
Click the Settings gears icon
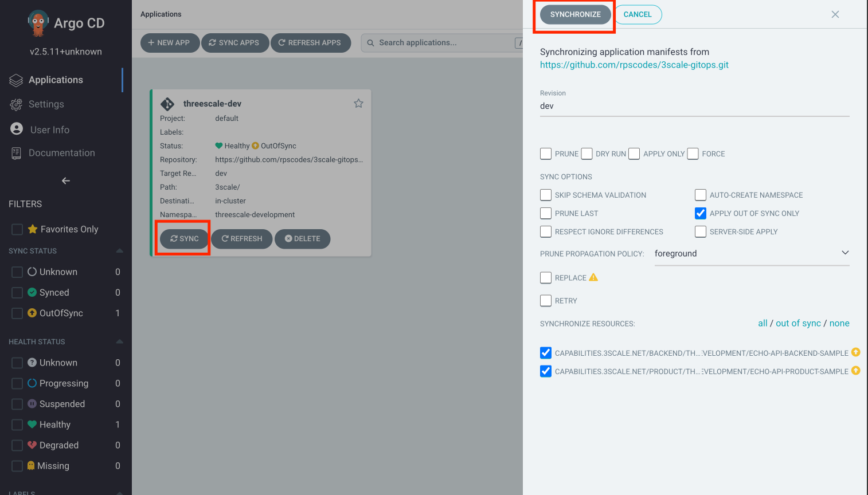tap(16, 105)
